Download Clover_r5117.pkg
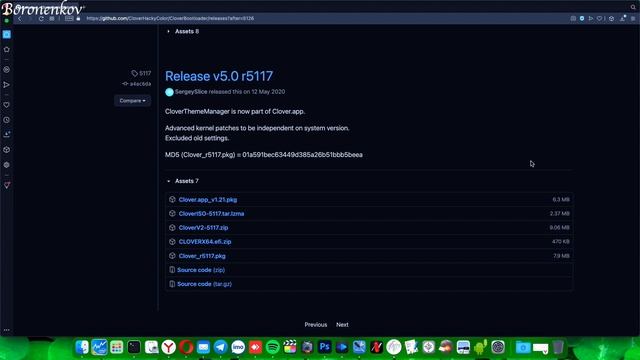 coord(202,256)
